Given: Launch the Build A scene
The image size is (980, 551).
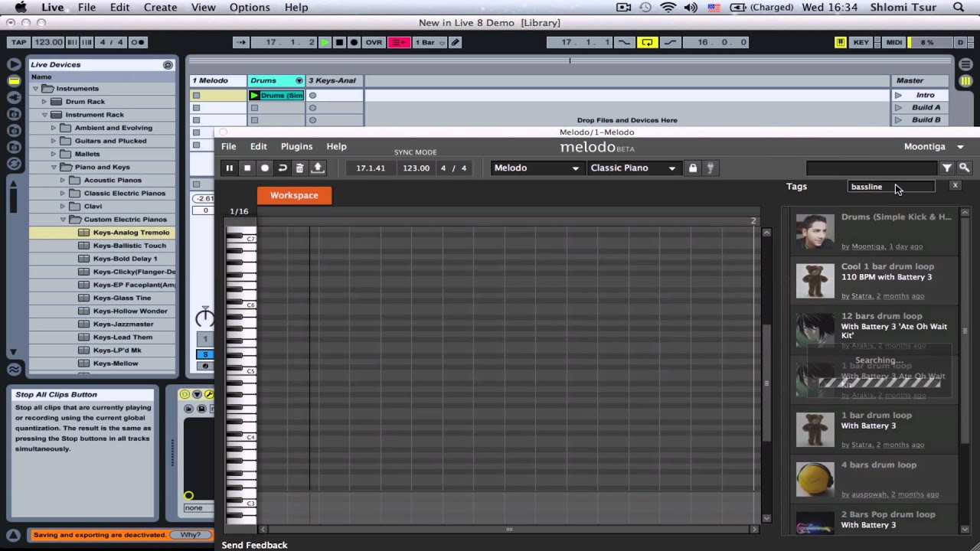Looking at the screenshot, I should click(899, 108).
